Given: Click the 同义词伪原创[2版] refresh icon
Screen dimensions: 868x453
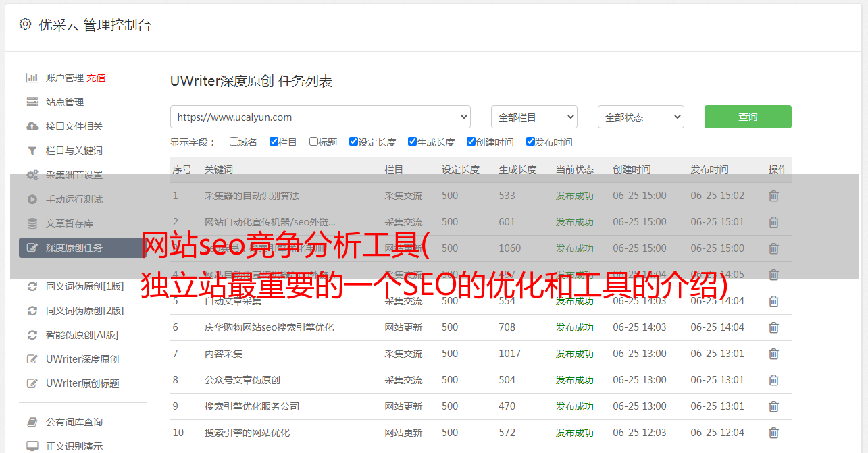Looking at the screenshot, I should pyautogui.click(x=32, y=311).
